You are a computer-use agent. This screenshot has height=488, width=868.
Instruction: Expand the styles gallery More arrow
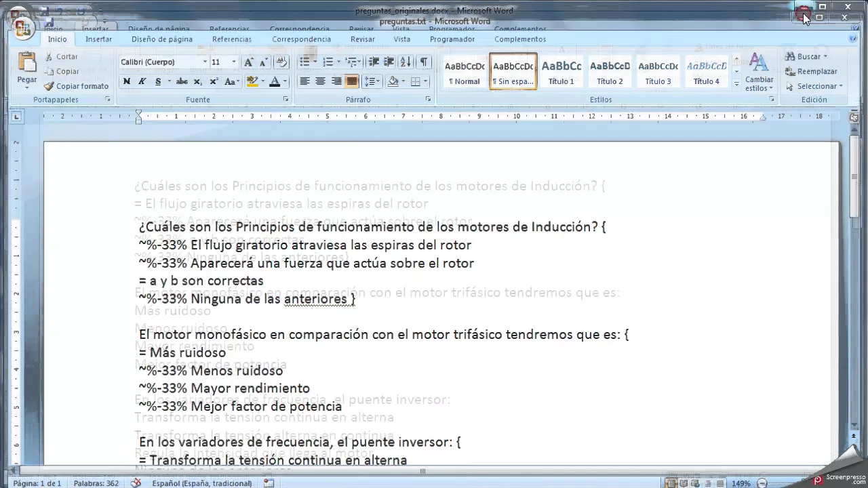pos(736,84)
